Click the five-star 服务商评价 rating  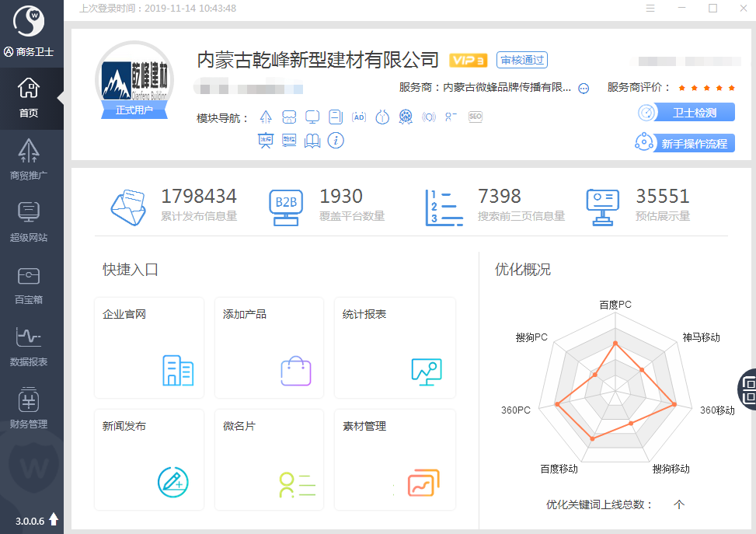[707, 88]
